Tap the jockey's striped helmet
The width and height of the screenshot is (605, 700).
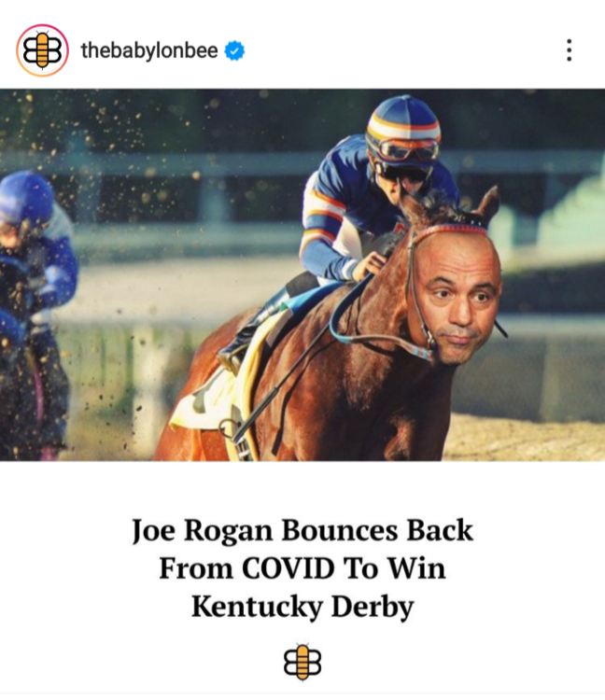tap(403, 119)
